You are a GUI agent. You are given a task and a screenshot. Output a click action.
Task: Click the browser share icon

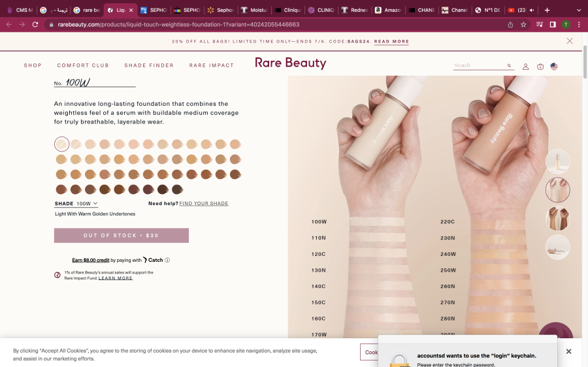point(510,24)
